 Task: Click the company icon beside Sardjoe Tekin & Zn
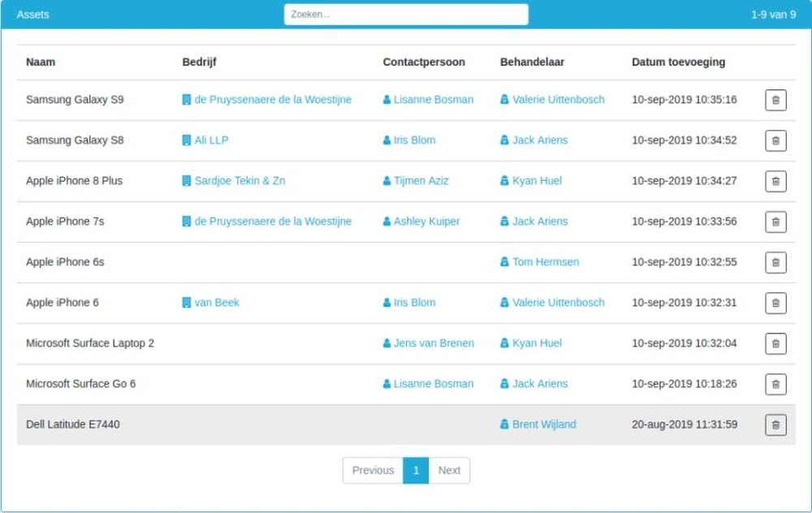pyautogui.click(x=185, y=181)
